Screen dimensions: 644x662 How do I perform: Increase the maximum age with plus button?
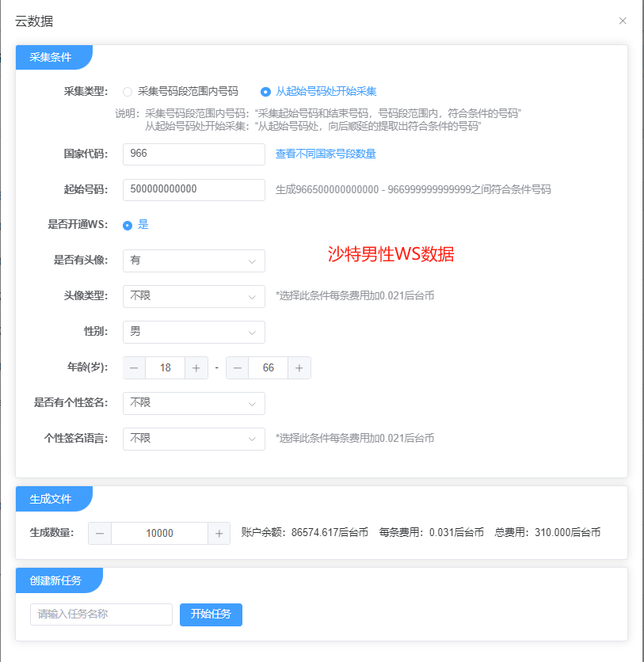click(x=299, y=367)
